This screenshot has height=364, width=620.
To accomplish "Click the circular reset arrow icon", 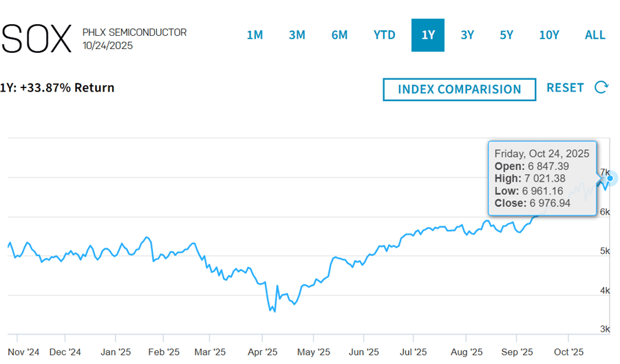I will coord(601,87).
